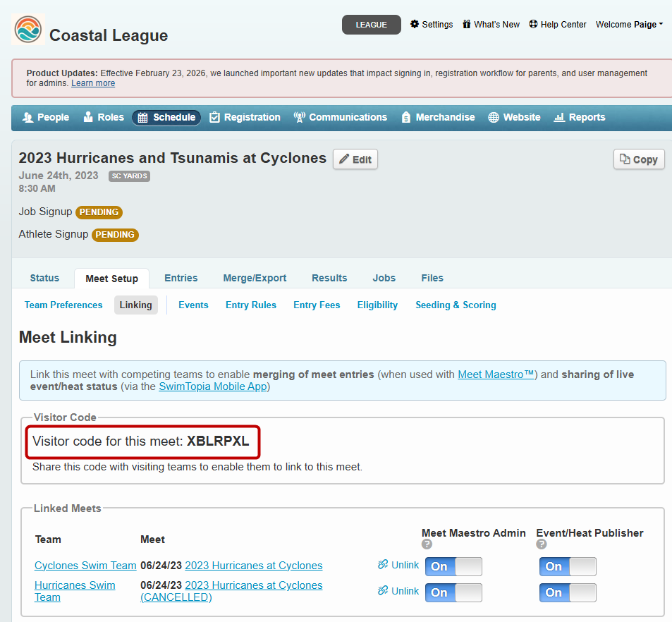Click the Edit meet button
Screen dimensions: 672x622
click(355, 159)
